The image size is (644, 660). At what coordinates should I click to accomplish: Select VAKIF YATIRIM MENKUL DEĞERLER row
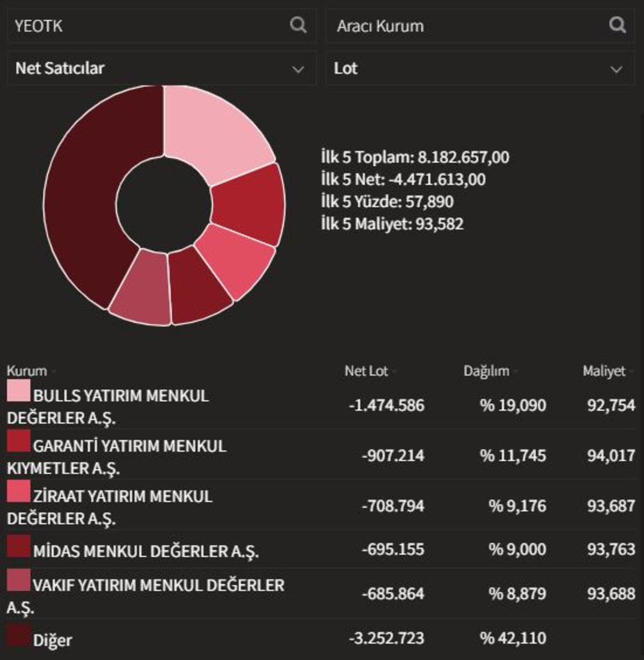pyautogui.click(x=321, y=594)
